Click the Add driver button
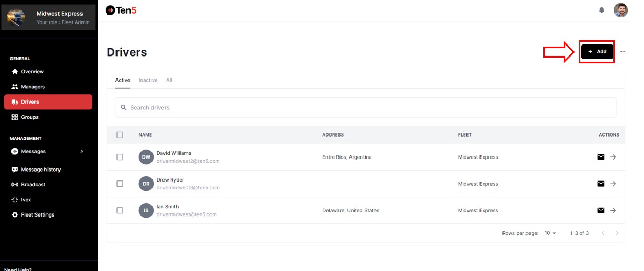Viewport: 644px width, 271px height. click(x=597, y=52)
